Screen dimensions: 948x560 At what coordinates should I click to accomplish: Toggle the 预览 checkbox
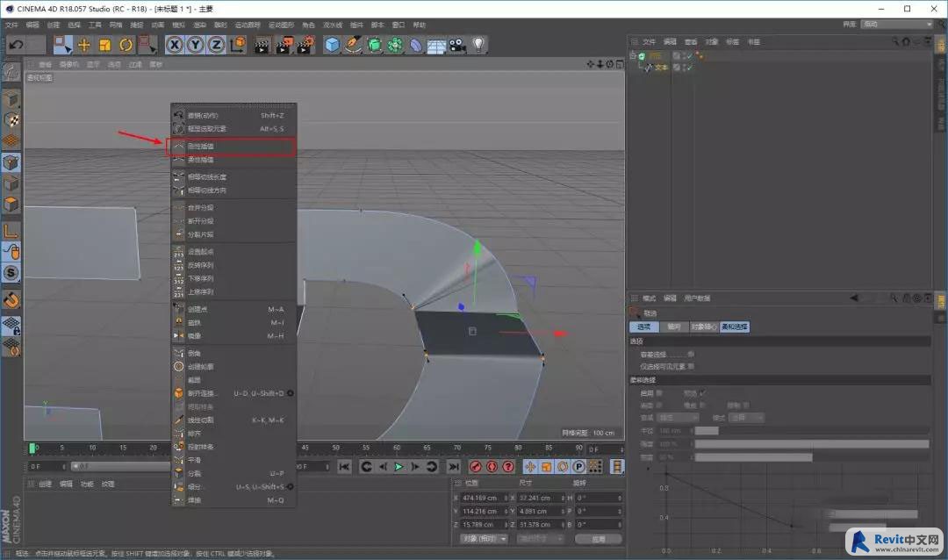(702, 393)
